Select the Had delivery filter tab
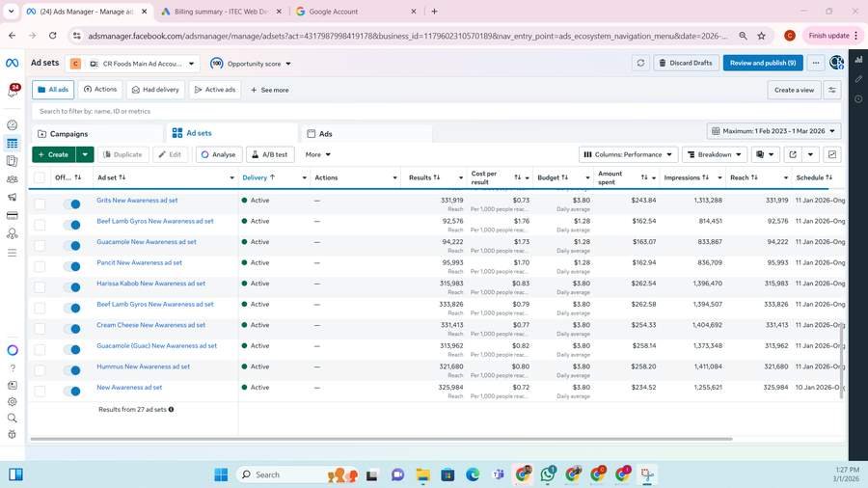Viewport: 868px width, 488px height. pyautogui.click(x=155, y=90)
